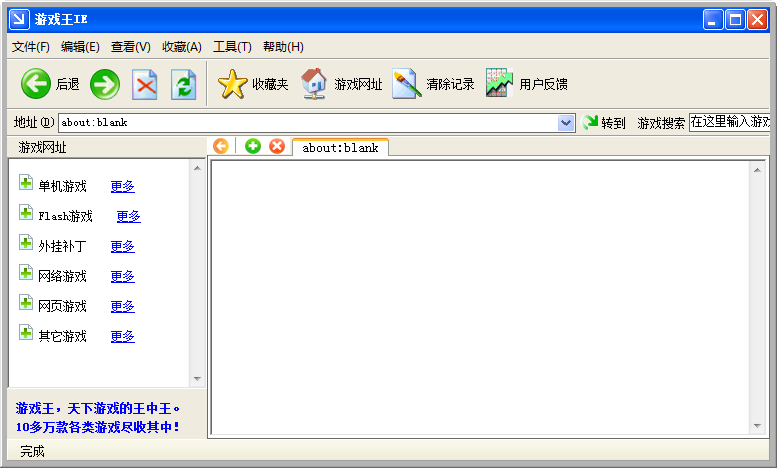Click the house icon for game sites
The width and height of the screenshot is (777, 468).
coord(314,84)
